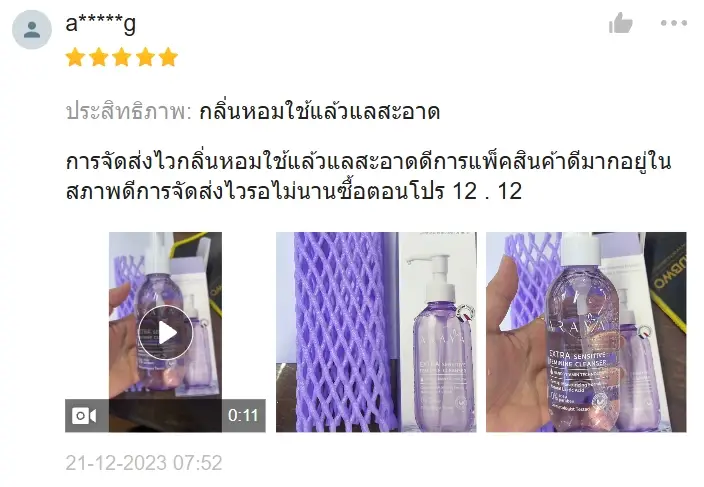The width and height of the screenshot is (704, 487).
Task: Click the first line of review text
Action: point(369,162)
